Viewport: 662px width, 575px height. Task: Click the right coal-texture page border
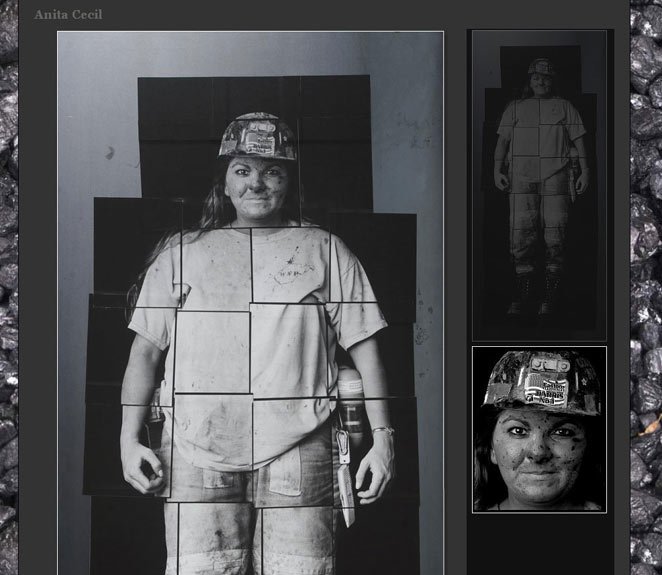tap(646, 300)
